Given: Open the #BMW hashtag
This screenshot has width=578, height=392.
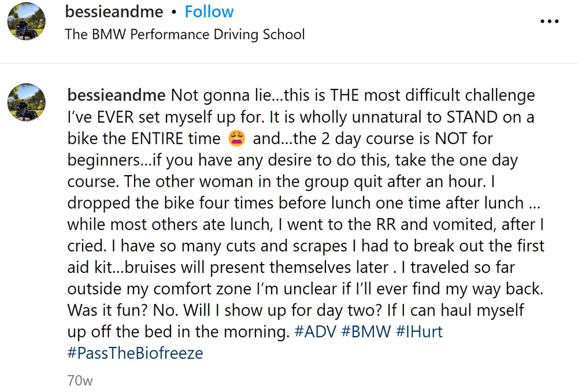Looking at the screenshot, I should click(366, 331).
